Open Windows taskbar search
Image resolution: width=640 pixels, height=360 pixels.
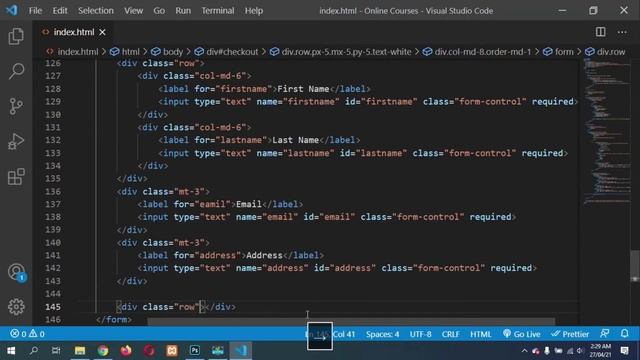34,351
